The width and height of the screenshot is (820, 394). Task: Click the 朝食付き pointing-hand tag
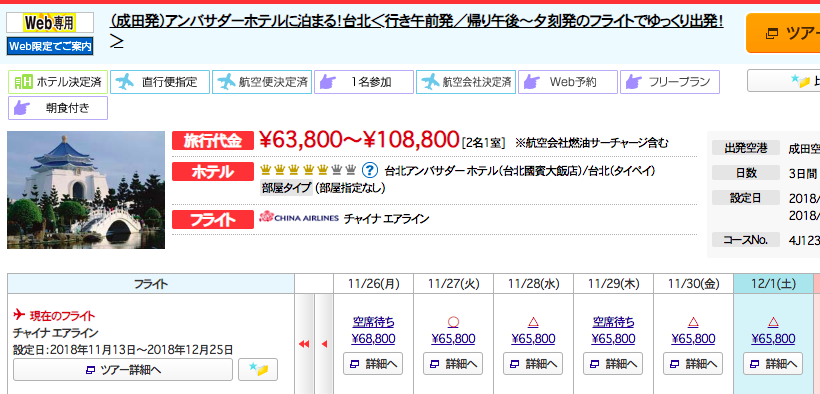(x=58, y=108)
